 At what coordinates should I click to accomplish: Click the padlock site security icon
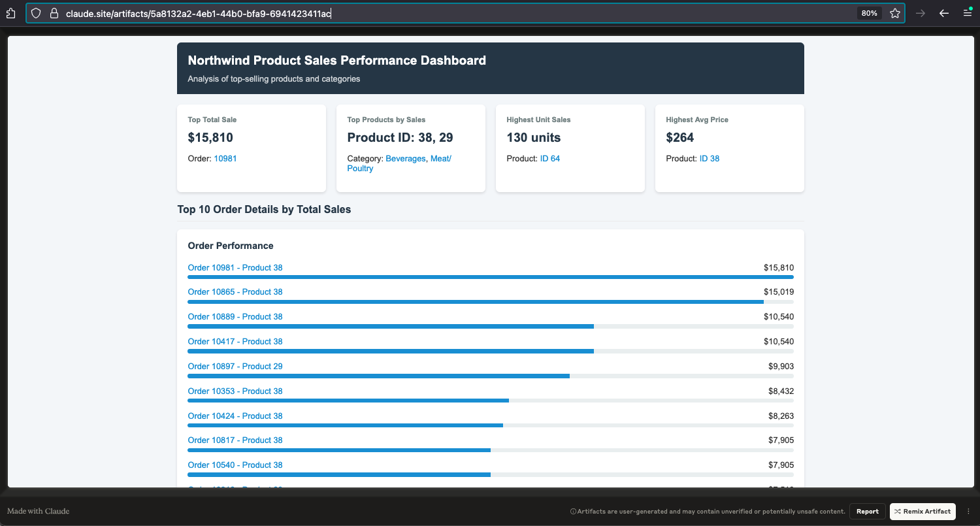pyautogui.click(x=54, y=13)
